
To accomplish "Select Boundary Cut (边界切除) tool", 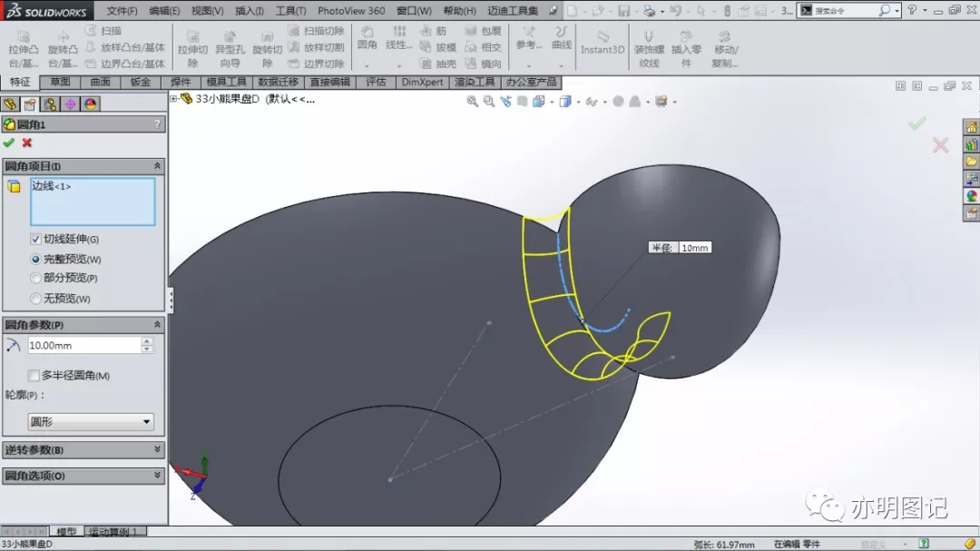I will (317, 64).
